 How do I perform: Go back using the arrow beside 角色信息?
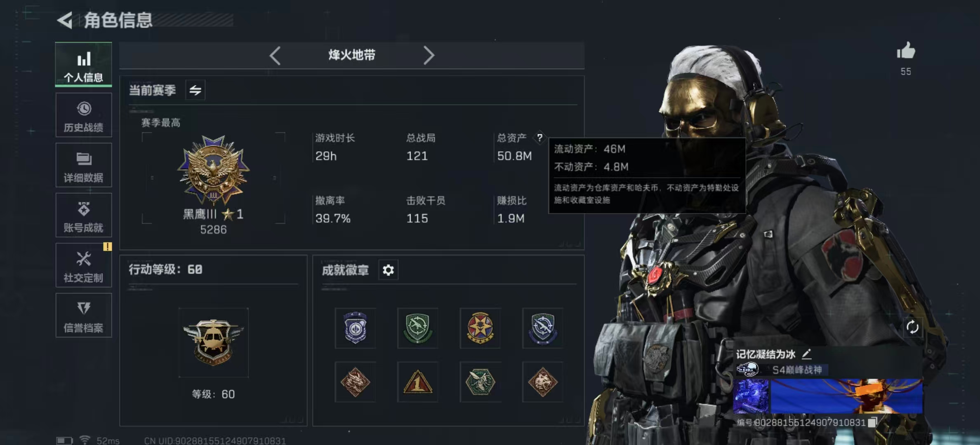tap(65, 20)
